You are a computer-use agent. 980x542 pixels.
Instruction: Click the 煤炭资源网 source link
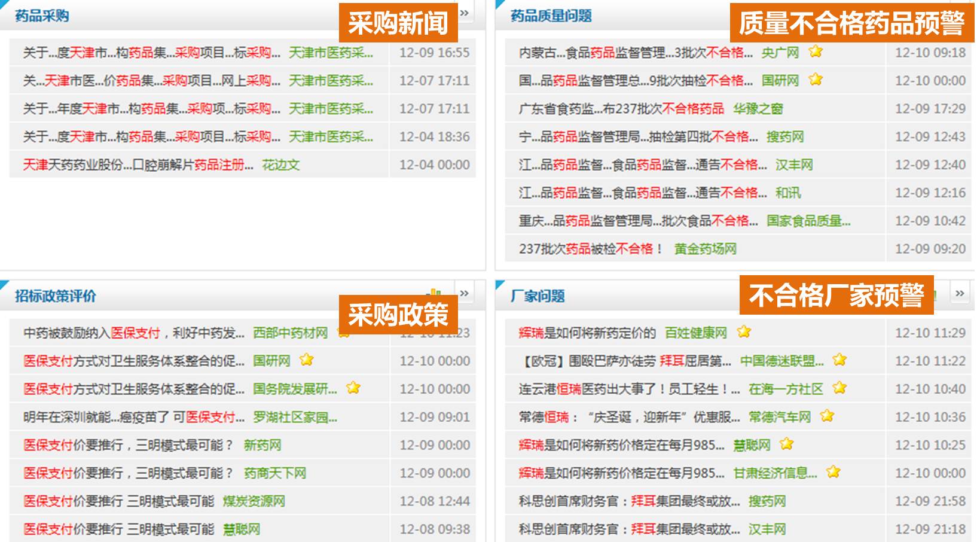click(254, 501)
